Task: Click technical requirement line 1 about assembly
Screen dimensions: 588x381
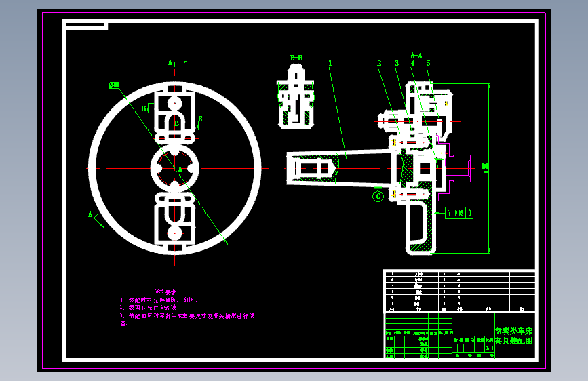Action: [x=159, y=300]
